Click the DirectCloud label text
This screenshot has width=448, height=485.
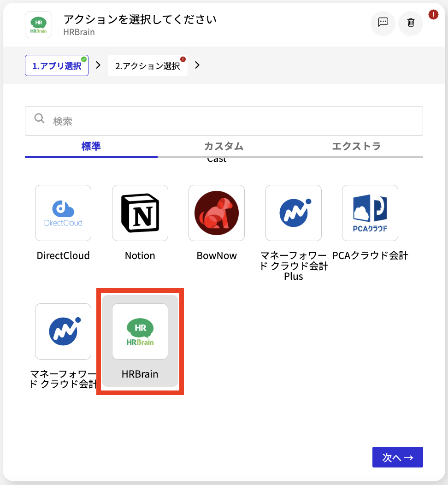(63, 255)
